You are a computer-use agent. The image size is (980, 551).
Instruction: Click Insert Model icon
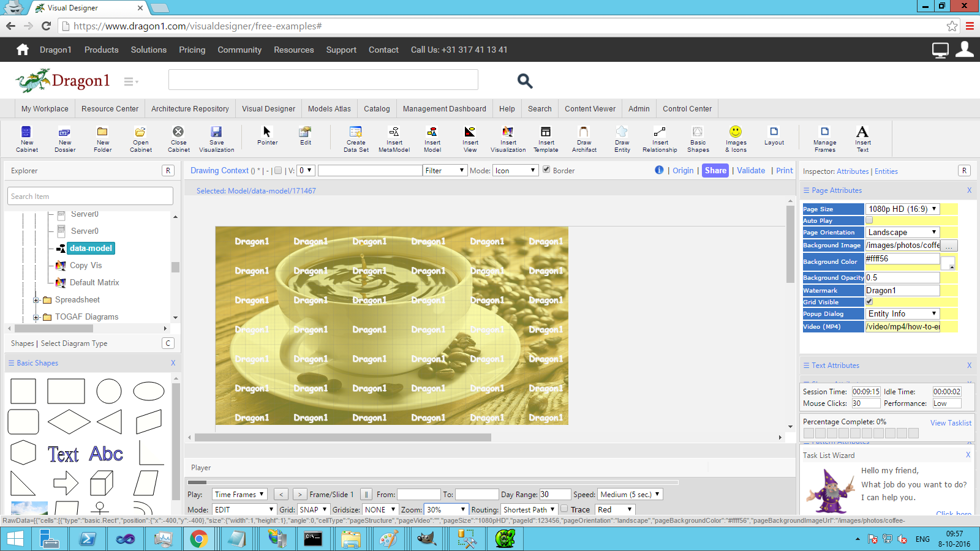[x=432, y=138]
